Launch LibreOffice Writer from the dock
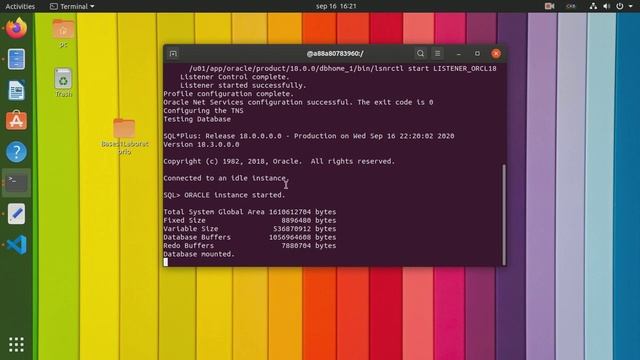640x360 pixels. point(16,90)
